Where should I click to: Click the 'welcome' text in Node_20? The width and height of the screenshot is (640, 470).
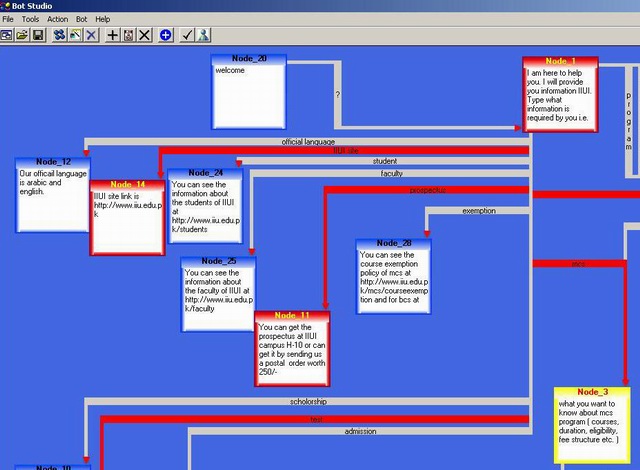pos(230,70)
